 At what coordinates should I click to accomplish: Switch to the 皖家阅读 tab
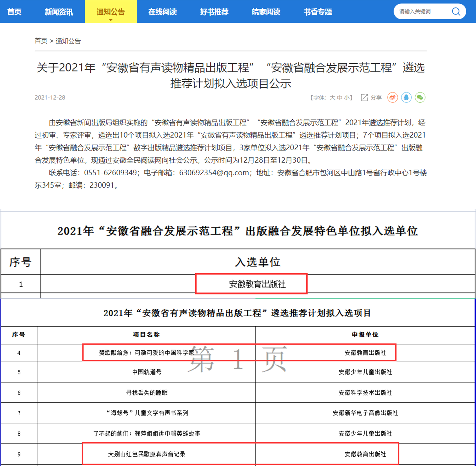click(x=266, y=12)
